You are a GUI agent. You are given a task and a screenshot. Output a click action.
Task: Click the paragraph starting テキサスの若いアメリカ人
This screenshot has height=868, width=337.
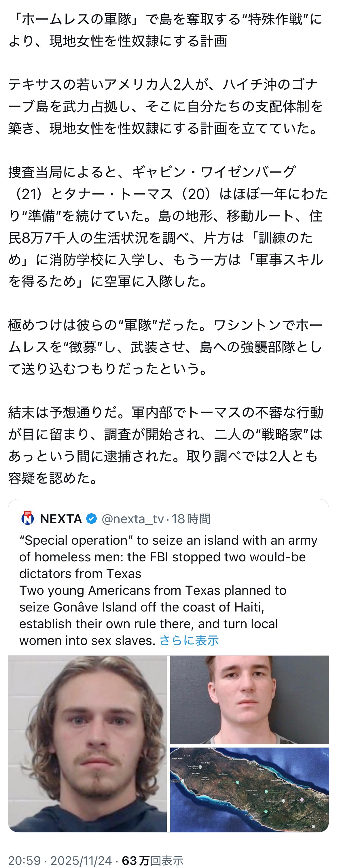click(x=165, y=106)
